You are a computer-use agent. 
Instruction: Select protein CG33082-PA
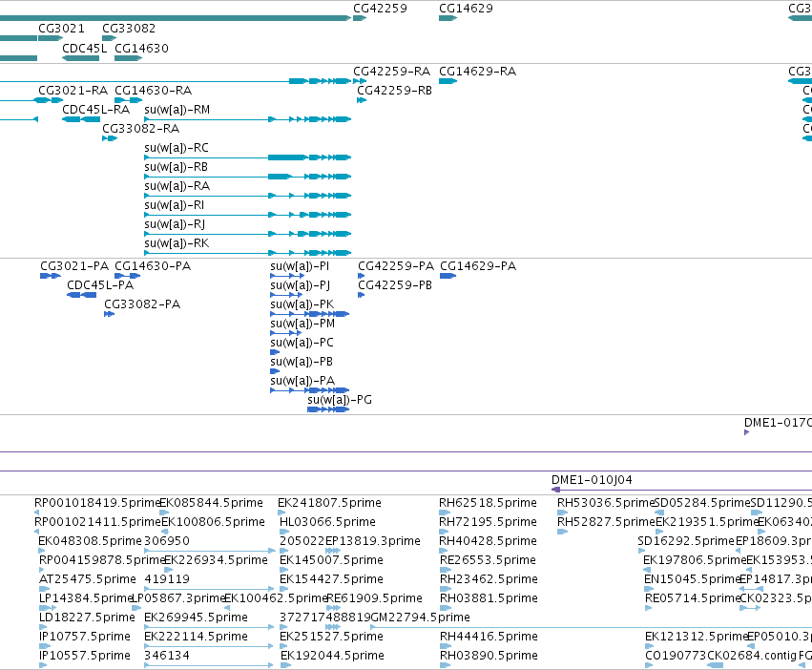click(142, 304)
